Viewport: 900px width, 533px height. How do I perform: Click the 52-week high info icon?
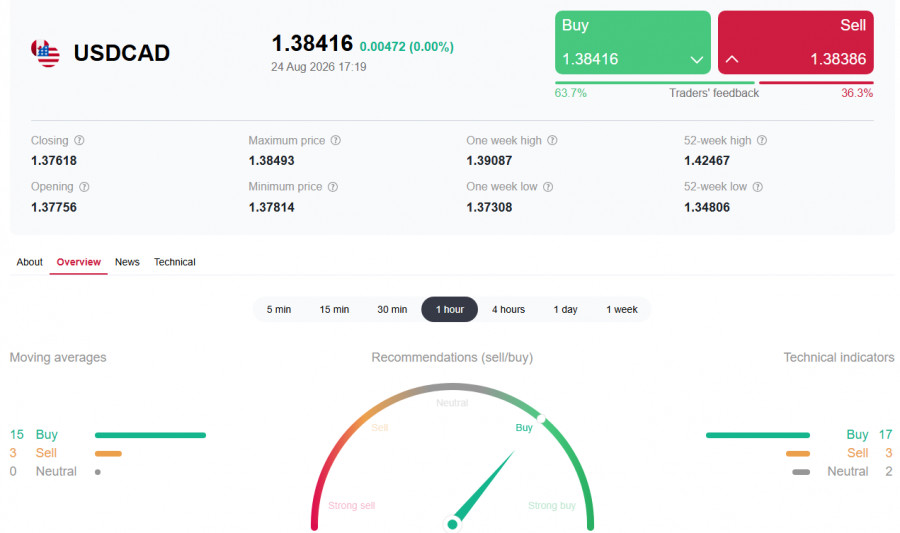tap(762, 140)
